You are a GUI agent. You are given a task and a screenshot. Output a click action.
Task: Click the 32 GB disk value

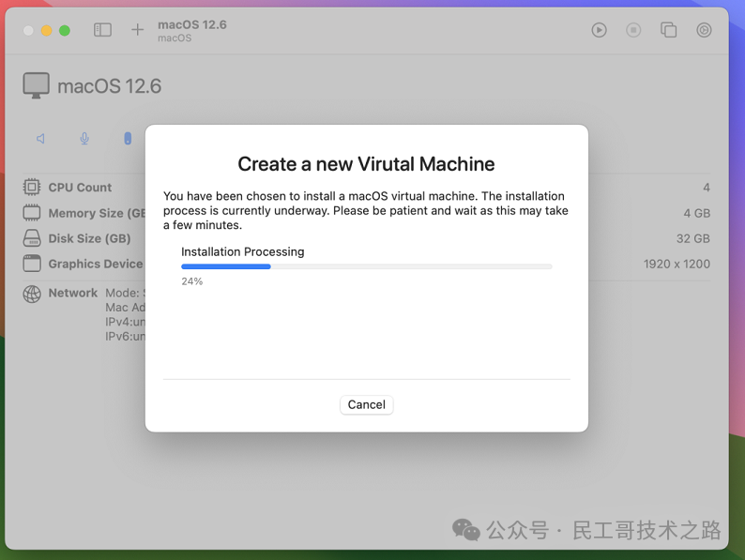tap(693, 238)
